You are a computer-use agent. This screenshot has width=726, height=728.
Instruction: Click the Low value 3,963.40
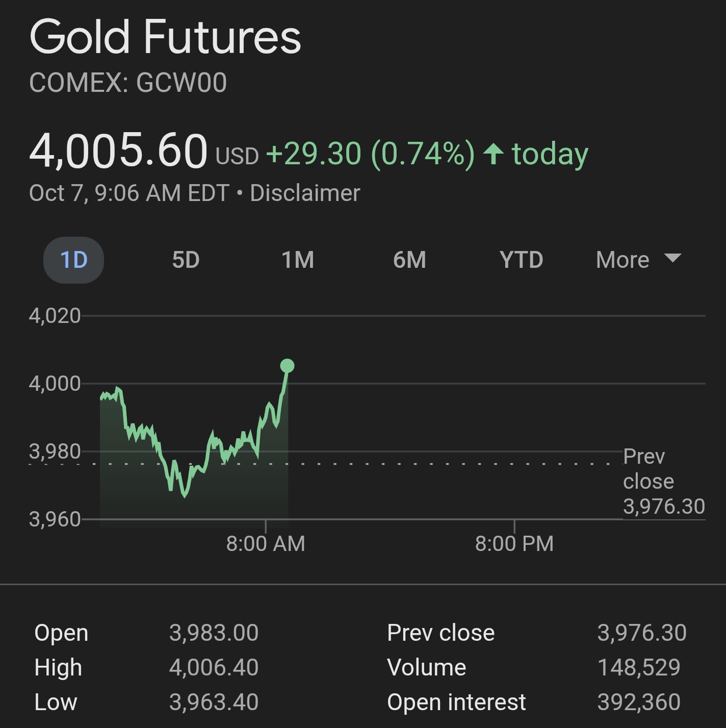point(214,702)
